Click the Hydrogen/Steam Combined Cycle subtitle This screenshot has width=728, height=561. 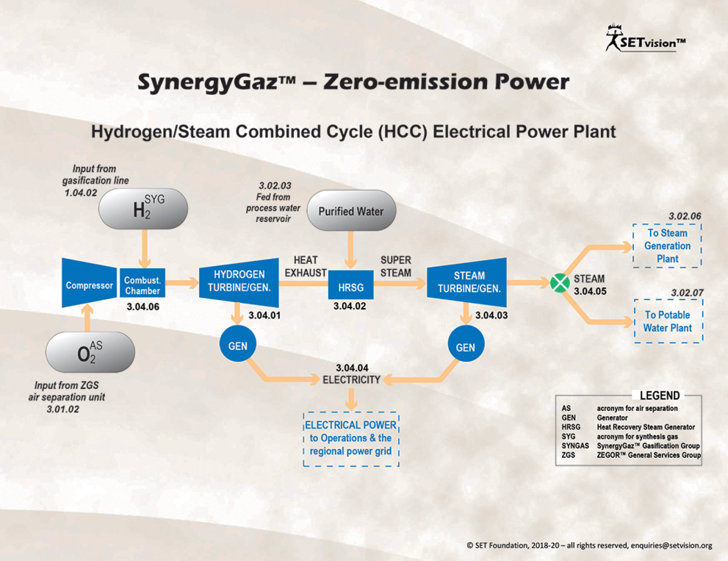point(353,132)
